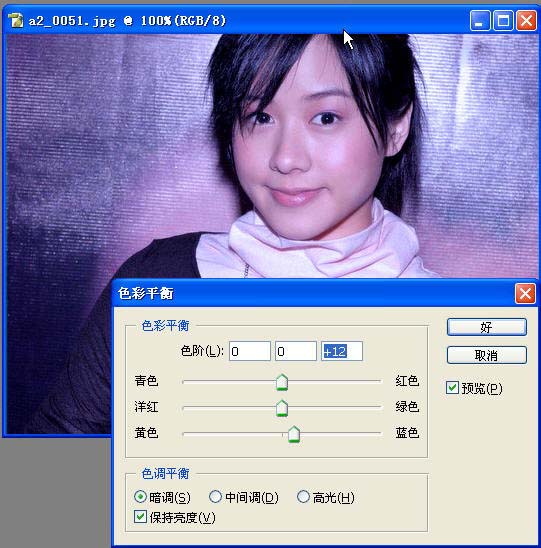The height and width of the screenshot is (548, 541).
Task: Click the 青色 label
Action: pyautogui.click(x=146, y=381)
